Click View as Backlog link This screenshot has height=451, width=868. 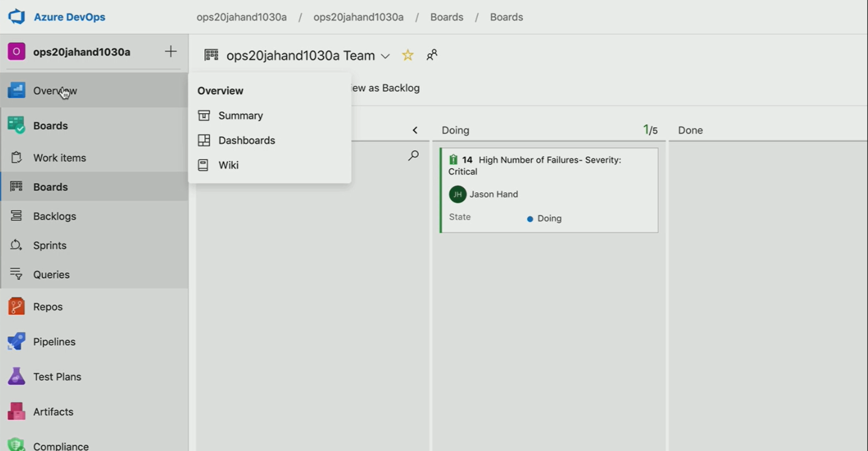pyautogui.click(x=384, y=88)
